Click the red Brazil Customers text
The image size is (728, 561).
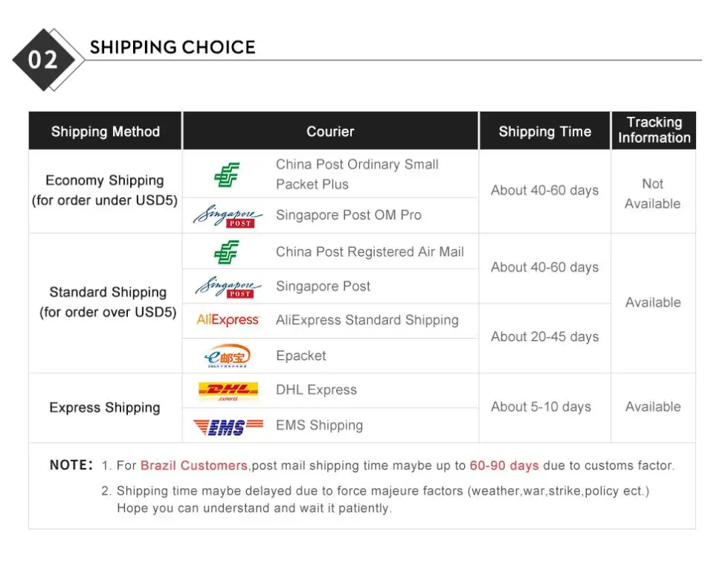pos(193,465)
